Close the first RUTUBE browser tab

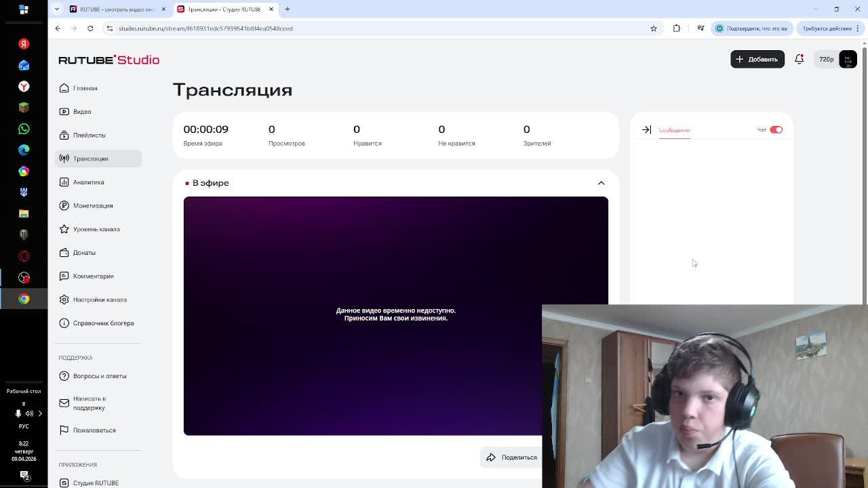163,9
